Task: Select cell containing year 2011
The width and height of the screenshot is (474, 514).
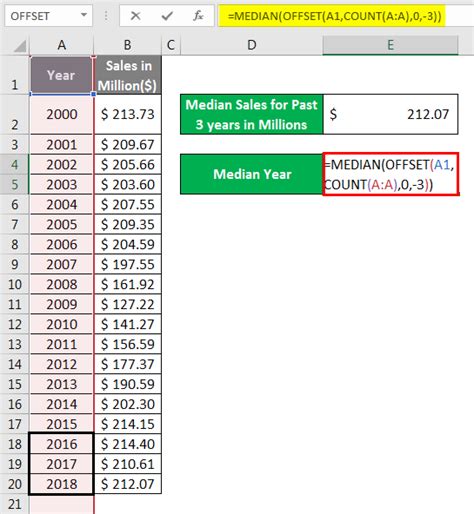Action: point(62,344)
